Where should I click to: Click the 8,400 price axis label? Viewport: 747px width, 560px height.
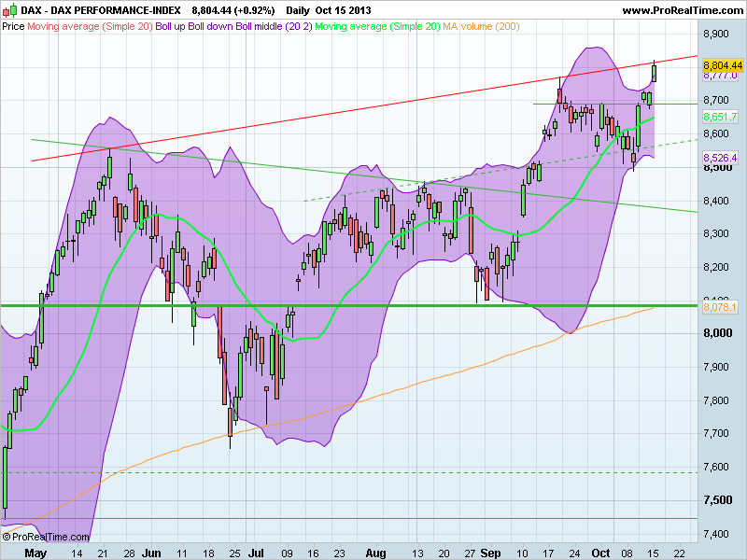pos(716,201)
